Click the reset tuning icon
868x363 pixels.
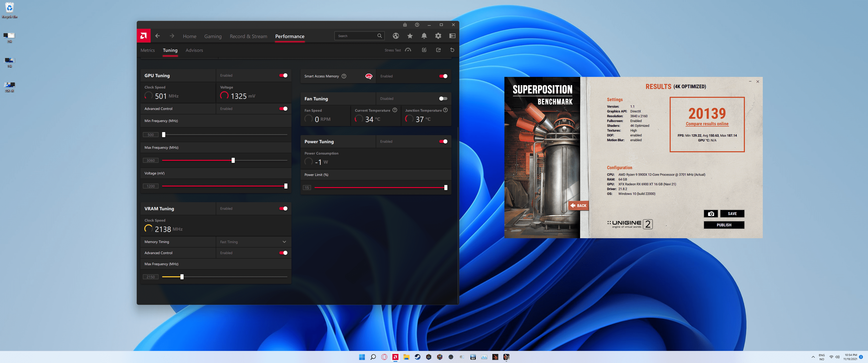pyautogui.click(x=452, y=50)
